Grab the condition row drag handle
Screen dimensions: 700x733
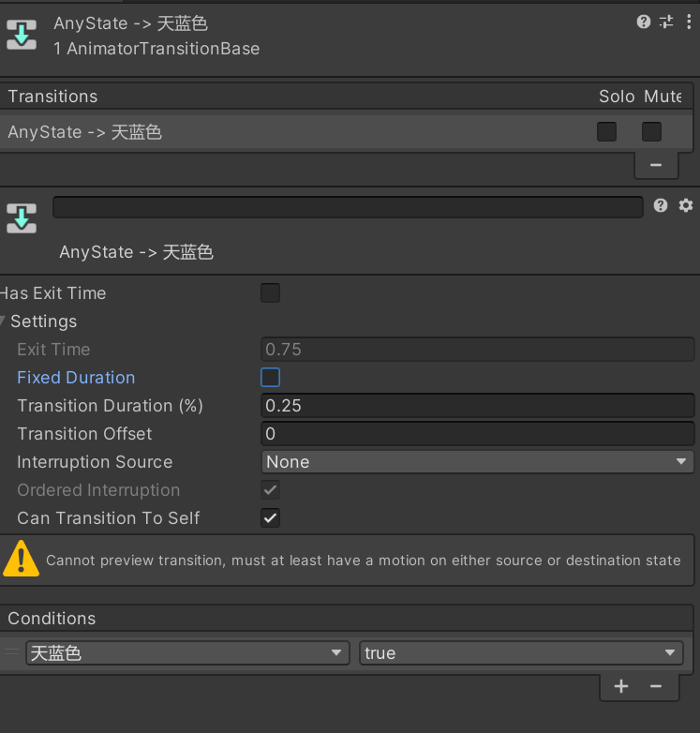(12, 653)
